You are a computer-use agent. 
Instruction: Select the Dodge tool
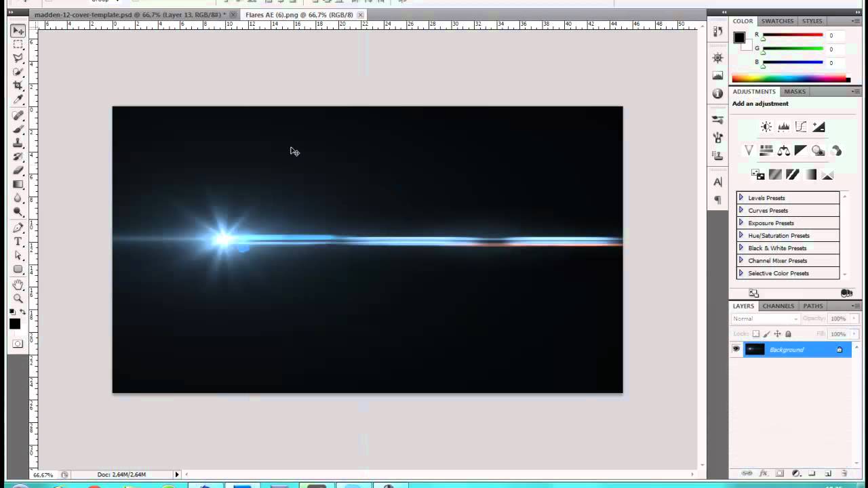point(18,211)
